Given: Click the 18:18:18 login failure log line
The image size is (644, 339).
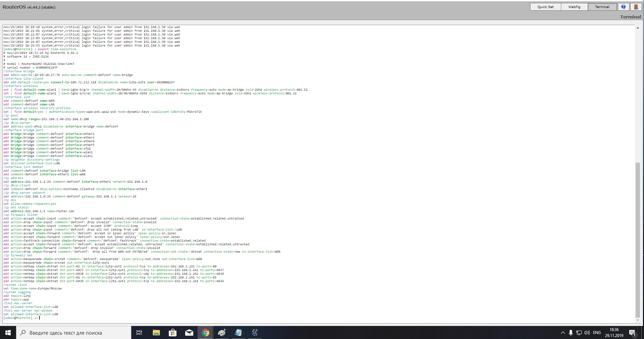Looking at the screenshot, I should pyautogui.click(x=91, y=27).
